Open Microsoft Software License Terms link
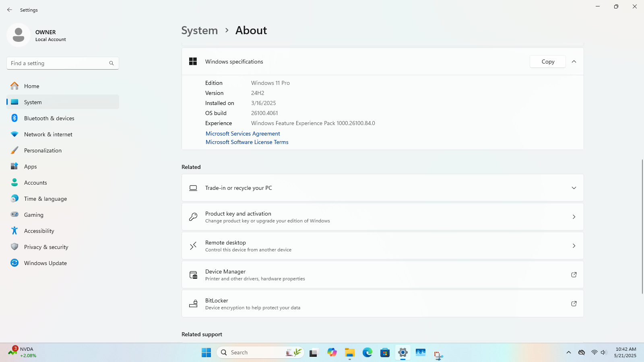The width and height of the screenshot is (644, 362). [x=247, y=142]
